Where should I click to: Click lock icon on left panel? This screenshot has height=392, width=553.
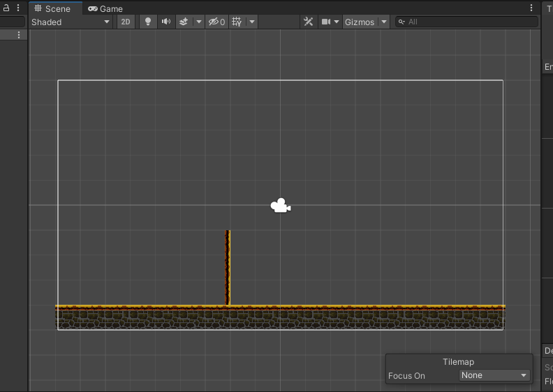(x=6, y=8)
